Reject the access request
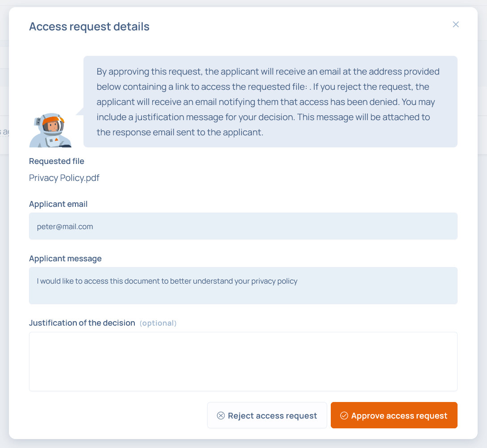The width and height of the screenshot is (487, 448). 267,416
